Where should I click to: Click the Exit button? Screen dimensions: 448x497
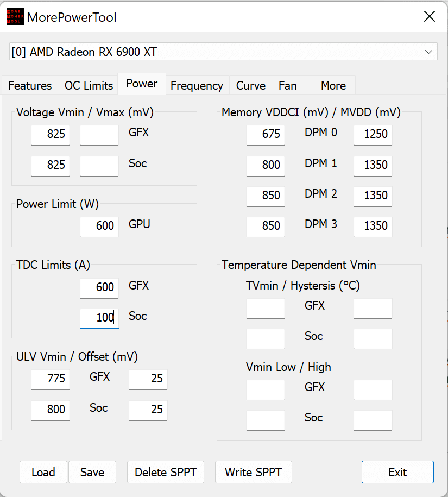pyautogui.click(x=397, y=472)
